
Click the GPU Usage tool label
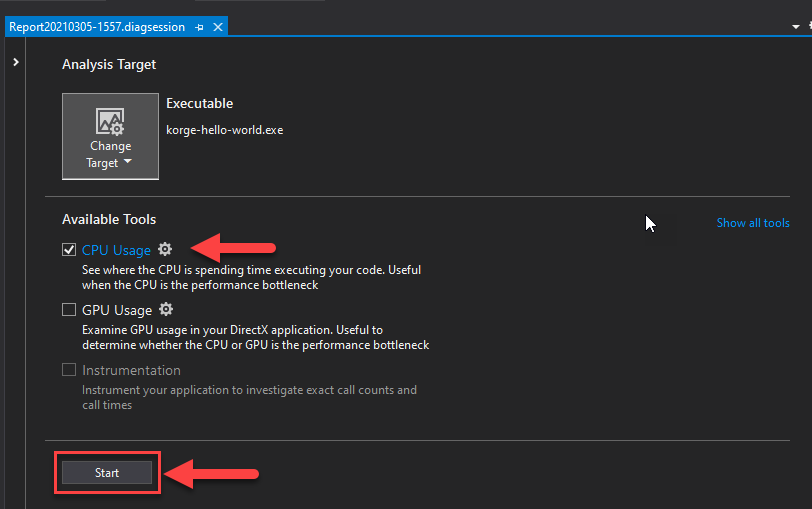coord(117,310)
